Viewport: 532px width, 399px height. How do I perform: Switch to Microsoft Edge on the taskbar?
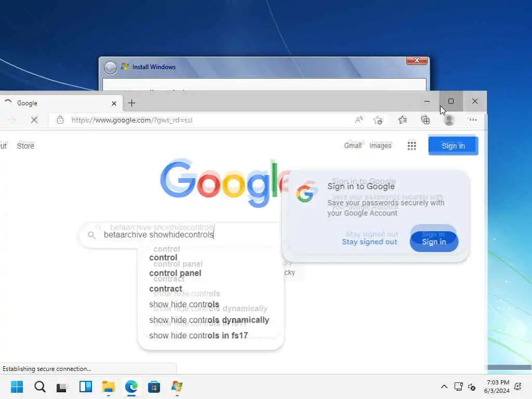point(131,387)
